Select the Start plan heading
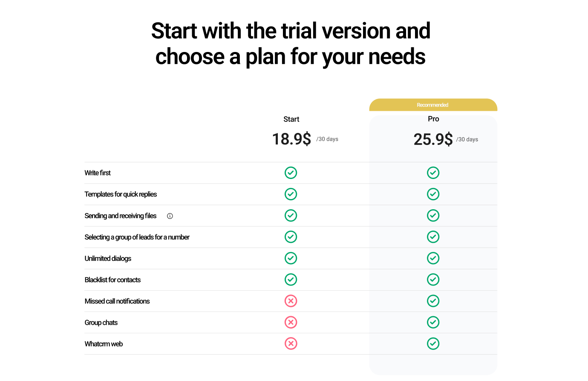The height and width of the screenshot is (381, 588). (x=291, y=119)
